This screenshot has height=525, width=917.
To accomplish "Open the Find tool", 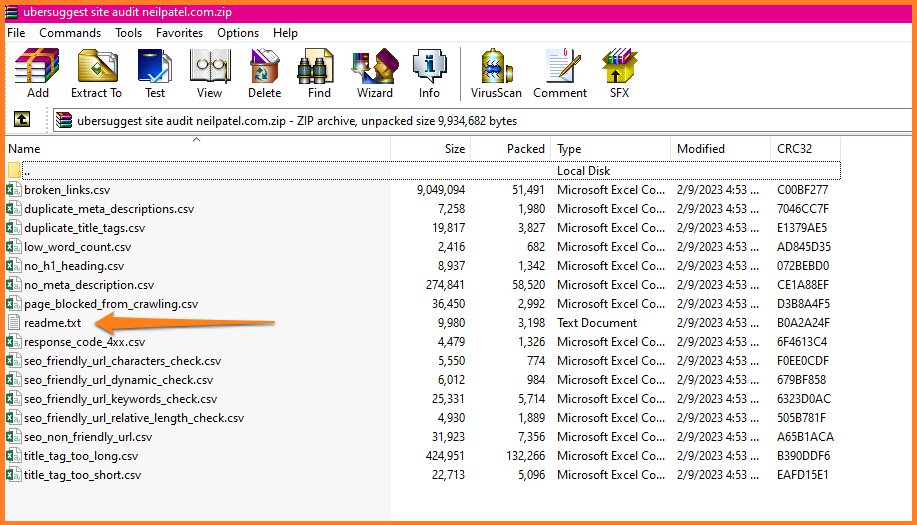I will coord(319,74).
